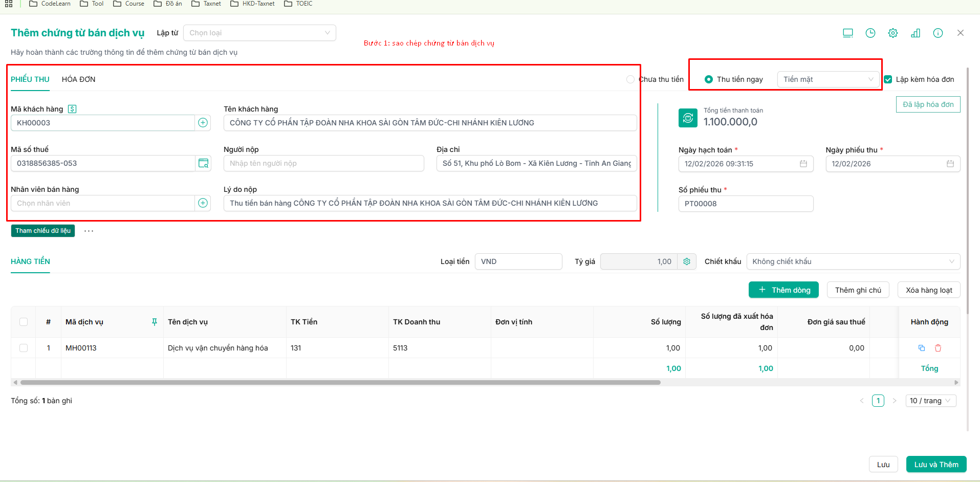Screen dimensions: 980x482
Task: Open the Chiết khấu discount dropdown
Action: (x=853, y=261)
